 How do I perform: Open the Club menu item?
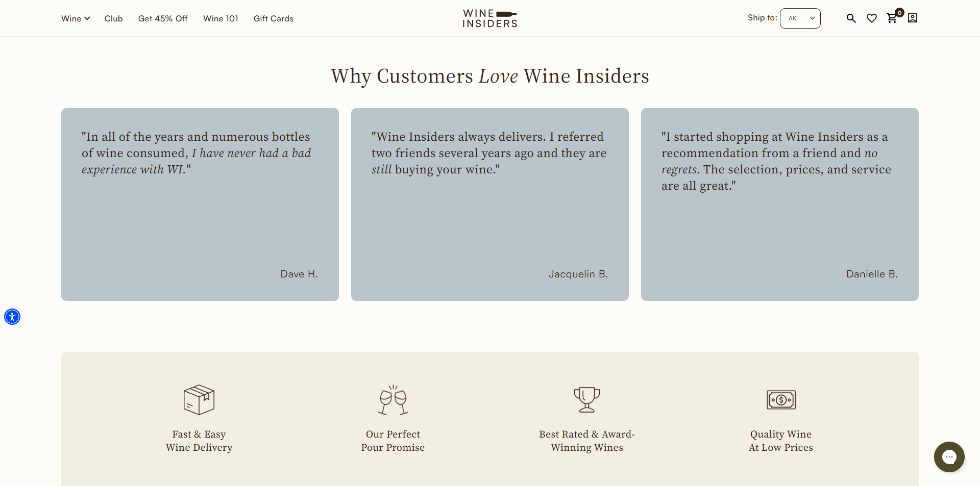tap(113, 18)
